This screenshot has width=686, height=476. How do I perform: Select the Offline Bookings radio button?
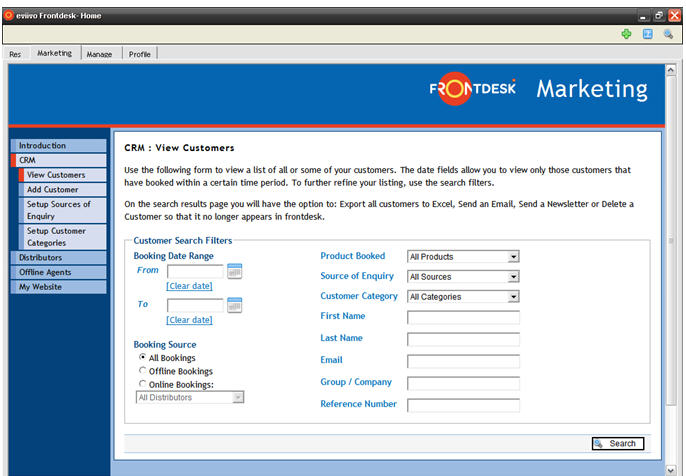pos(142,371)
